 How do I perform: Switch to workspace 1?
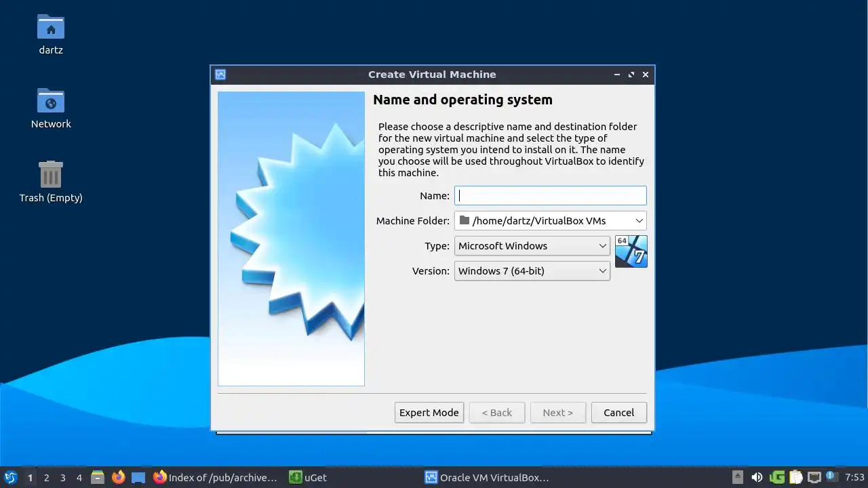point(30,477)
